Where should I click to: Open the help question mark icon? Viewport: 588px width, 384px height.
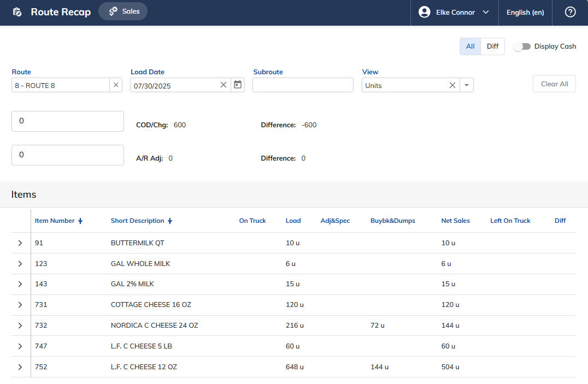pos(570,12)
